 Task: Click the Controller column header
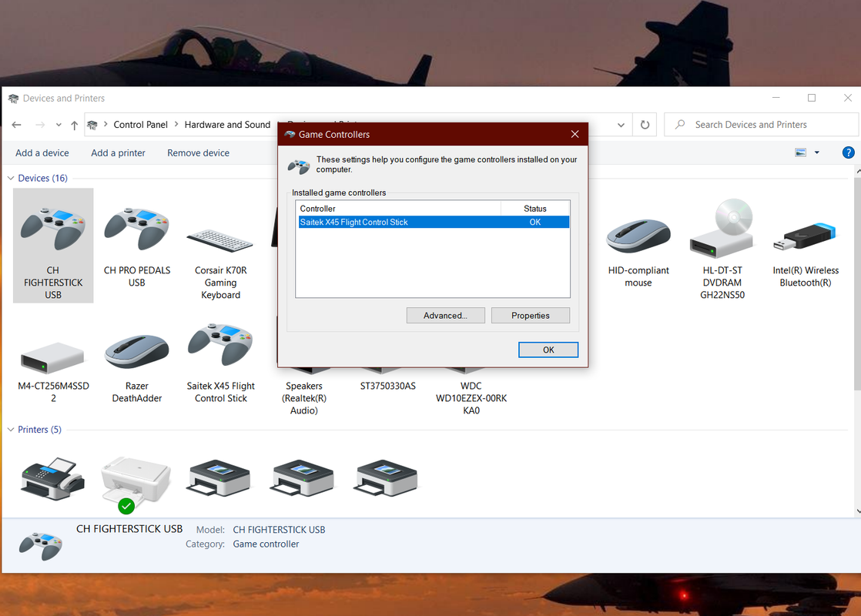point(399,209)
